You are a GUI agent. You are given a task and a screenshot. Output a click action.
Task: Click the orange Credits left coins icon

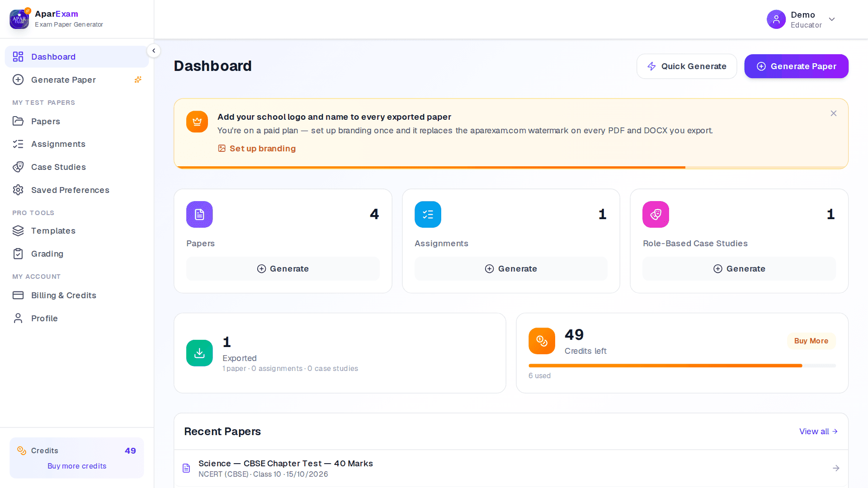click(x=542, y=341)
